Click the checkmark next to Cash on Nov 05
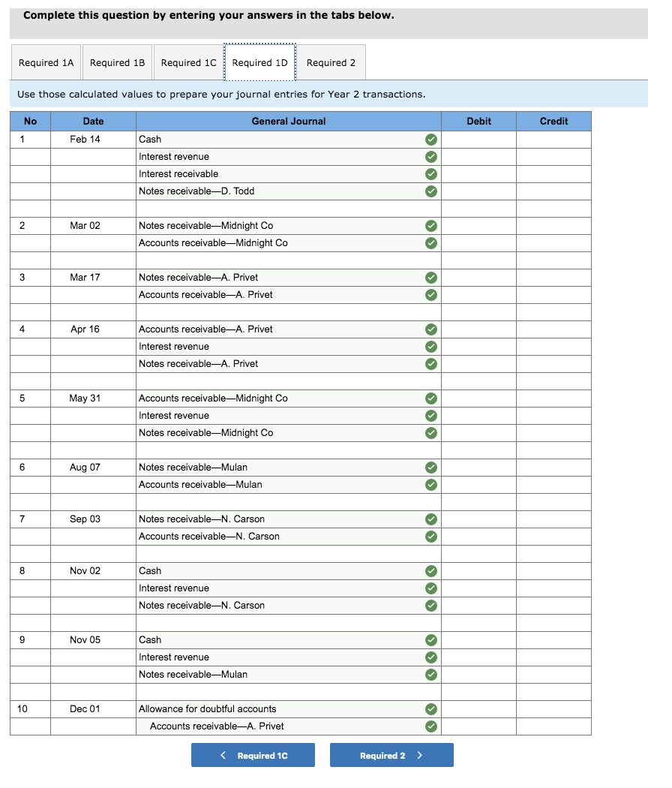Viewport: 672px width, 788px height. point(431,639)
